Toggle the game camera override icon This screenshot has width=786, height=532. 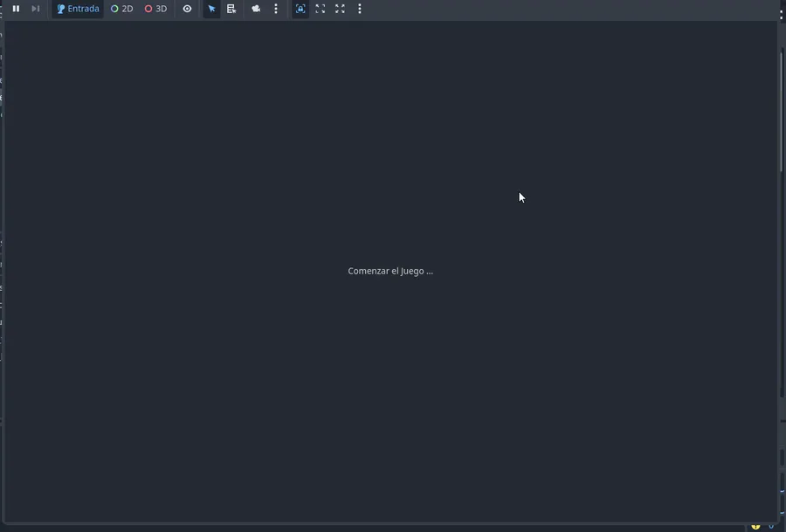[x=256, y=9]
